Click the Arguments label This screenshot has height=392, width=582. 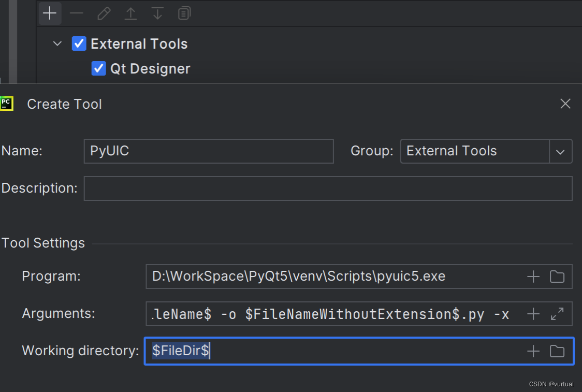pyautogui.click(x=59, y=313)
